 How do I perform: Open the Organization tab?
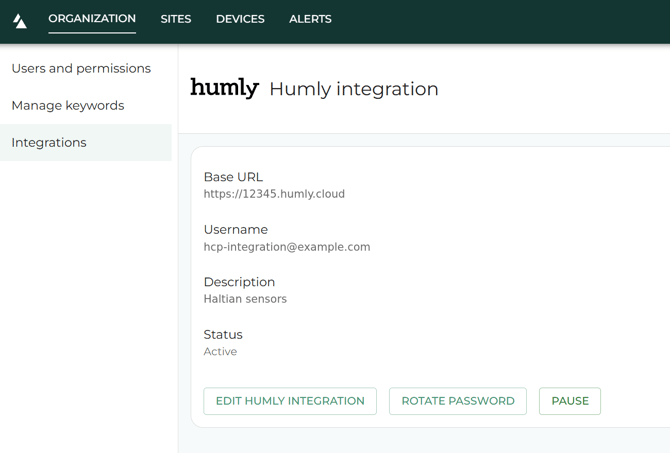pyautogui.click(x=92, y=18)
